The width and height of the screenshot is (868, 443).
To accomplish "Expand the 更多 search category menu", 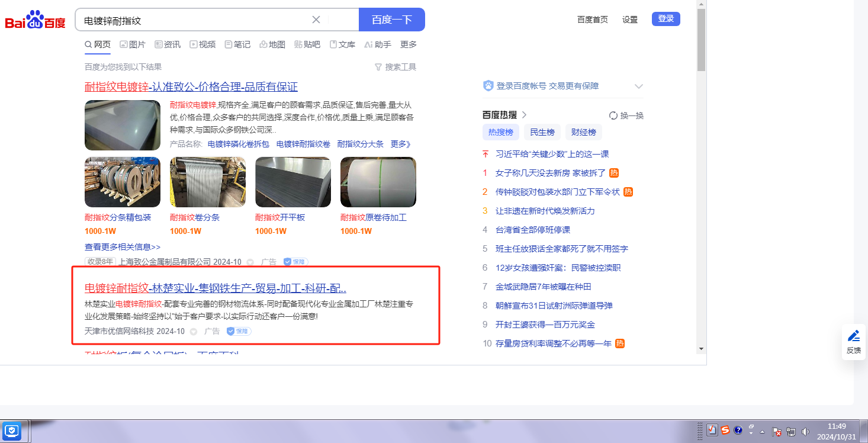I will pos(409,44).
